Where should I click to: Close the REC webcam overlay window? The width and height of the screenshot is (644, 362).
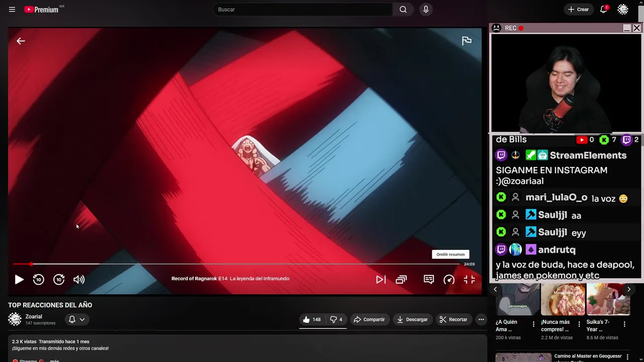point(636,28)
